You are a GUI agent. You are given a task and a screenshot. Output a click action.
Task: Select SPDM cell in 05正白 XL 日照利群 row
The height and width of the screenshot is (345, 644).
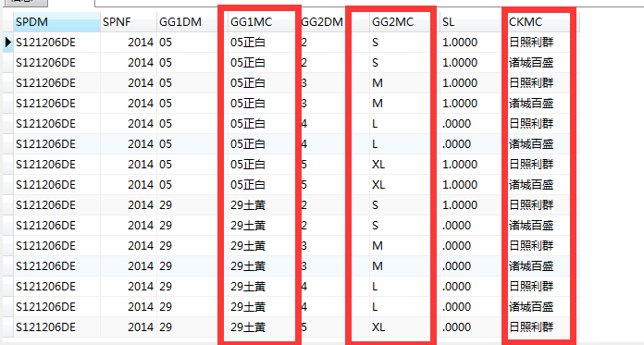click(56, 165)
